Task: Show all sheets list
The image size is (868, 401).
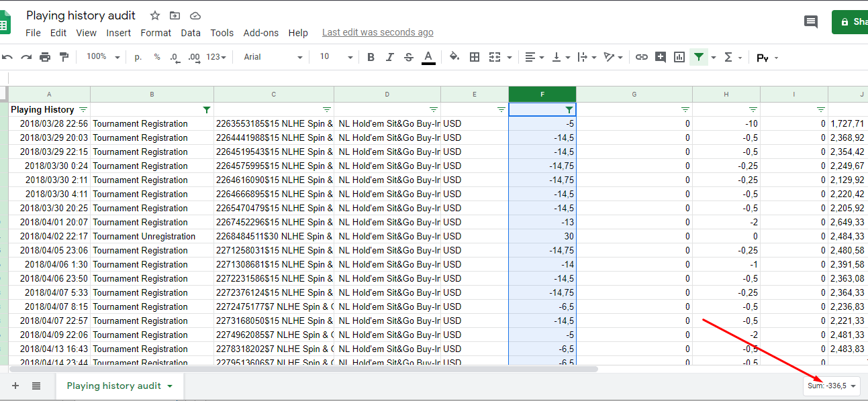Action: (x=36, y=386)
